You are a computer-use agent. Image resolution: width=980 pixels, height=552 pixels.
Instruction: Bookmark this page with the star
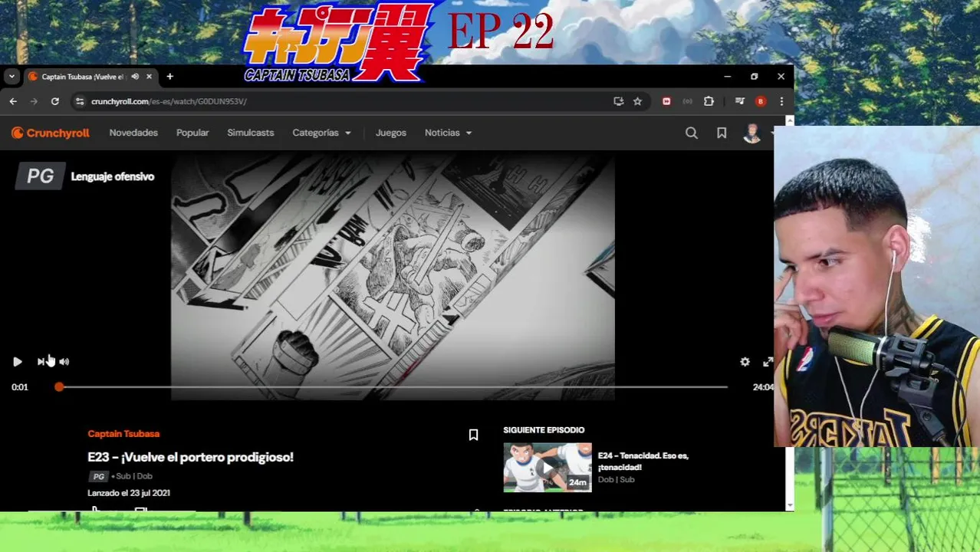pos(637,101)
